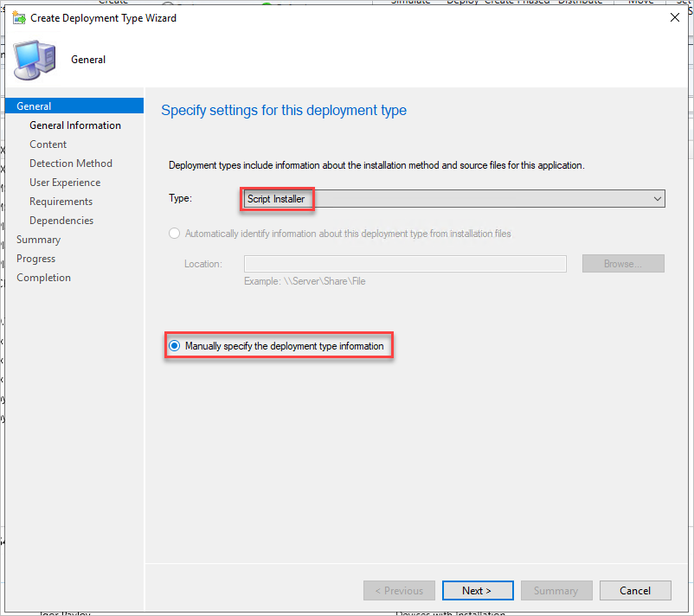Select the Manually specify deployment type radio button
This screenshot has height=616, width=694.
[174, 345]
